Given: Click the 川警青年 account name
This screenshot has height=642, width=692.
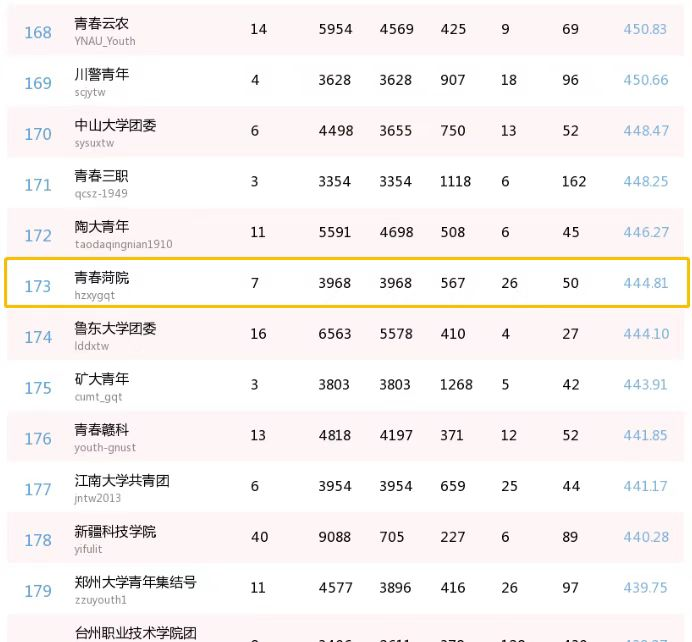Looking at the screenshot, I should point(102,74).
